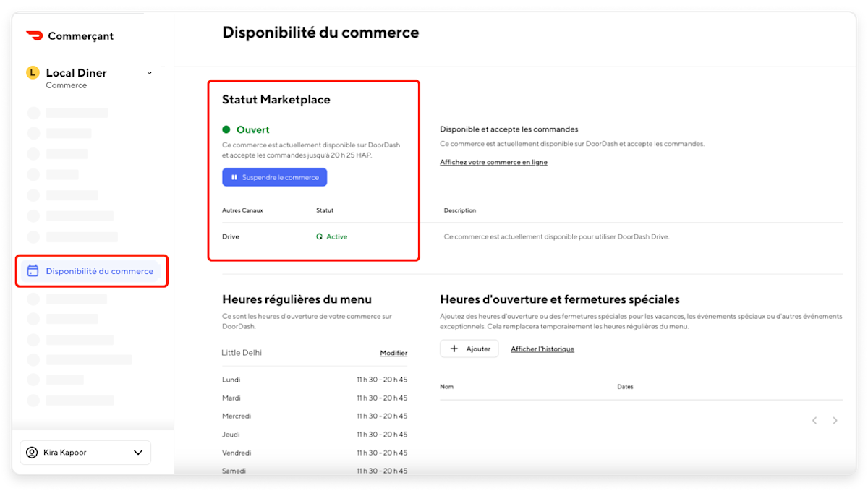Screen dimensions: 868x496
Task: Click the Mercredi hours row
Action: point(315,416)
